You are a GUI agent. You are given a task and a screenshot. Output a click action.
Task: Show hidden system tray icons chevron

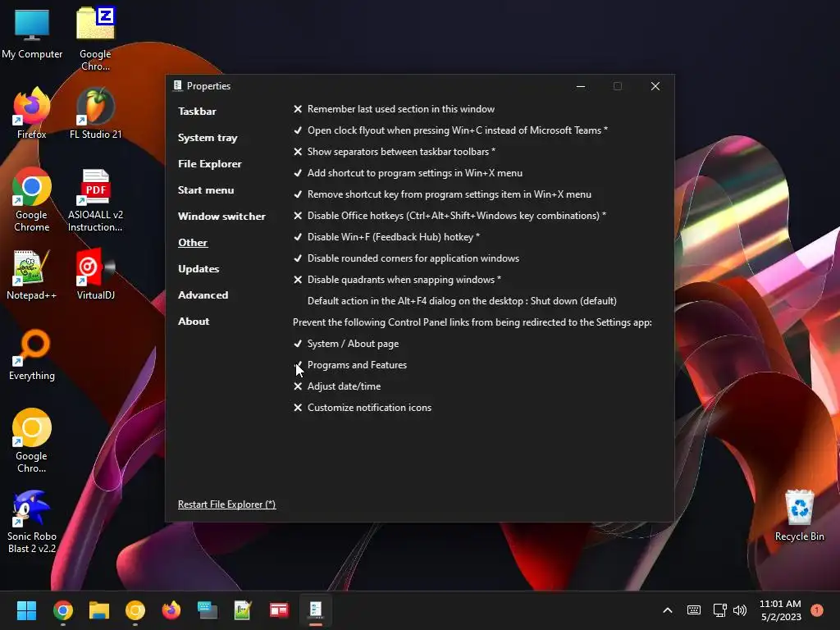coord(668,610)
